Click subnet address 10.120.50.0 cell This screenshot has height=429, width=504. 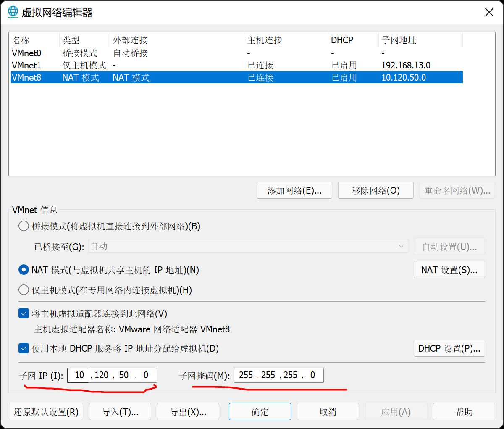tap(404, 77)
